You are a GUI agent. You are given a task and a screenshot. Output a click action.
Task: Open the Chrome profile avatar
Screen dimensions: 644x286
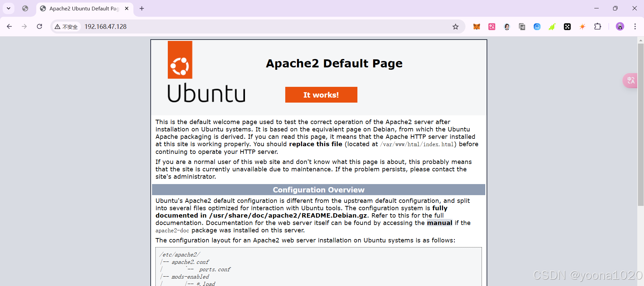(620, 26)
